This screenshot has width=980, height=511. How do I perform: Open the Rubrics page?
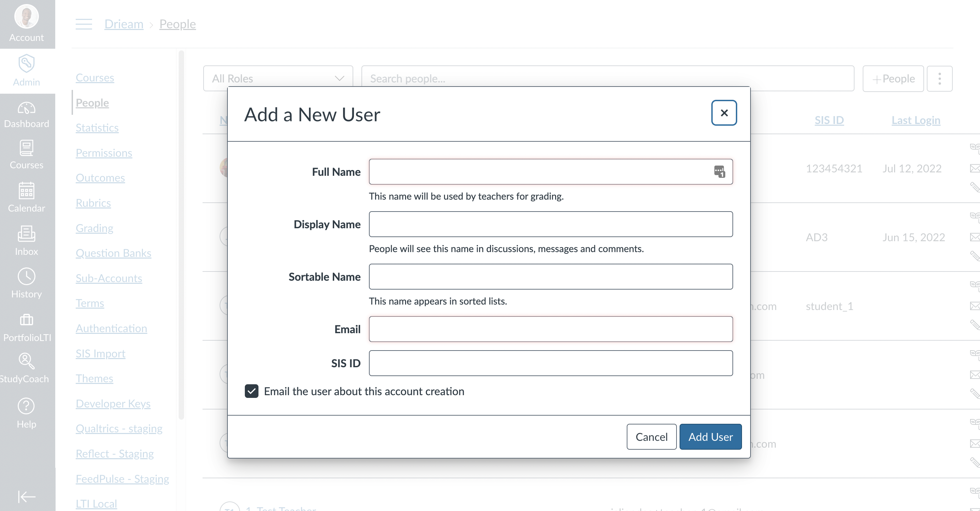(x=93, y=203)
